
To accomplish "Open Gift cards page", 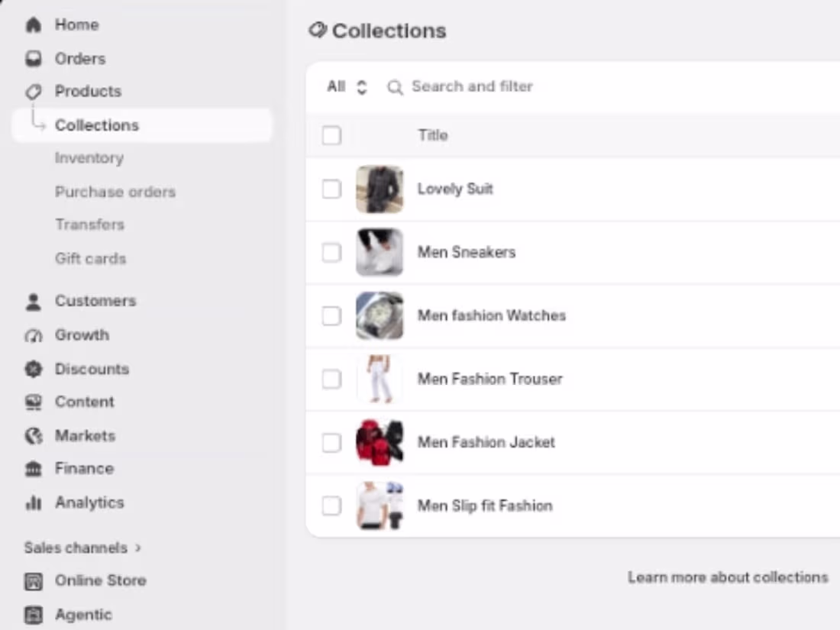I will 91,259.
